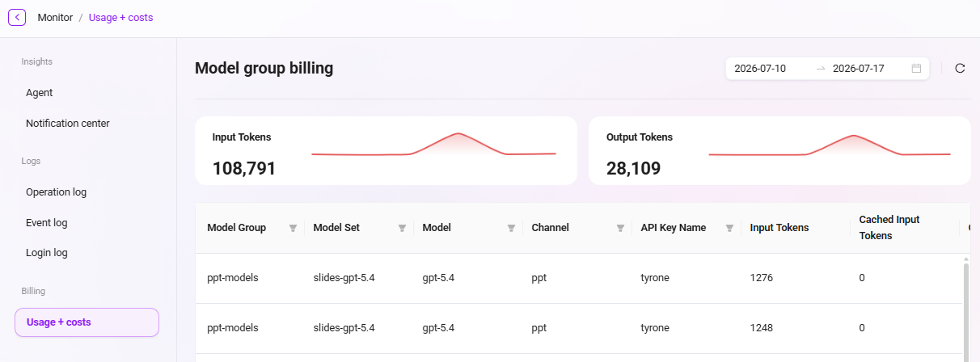Viewport: 980px width, 362px height.
Task: Click the Input Tokens trend chart
Action: 433,144
